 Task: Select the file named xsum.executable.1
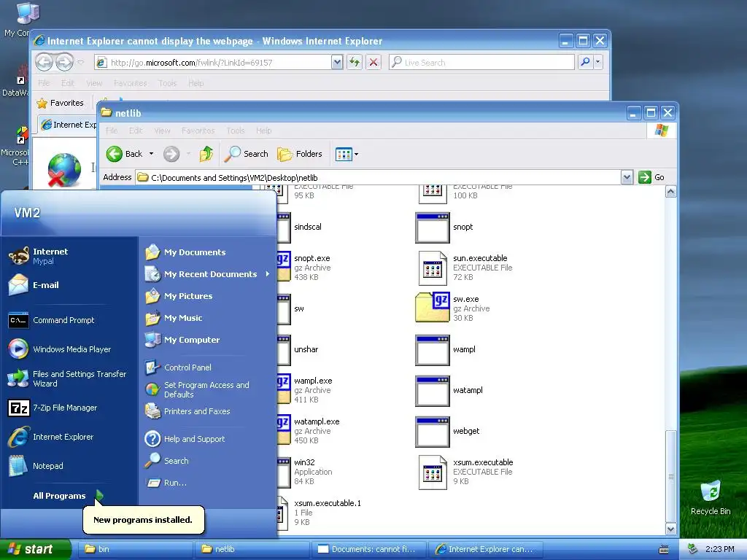tap(328, 503)
